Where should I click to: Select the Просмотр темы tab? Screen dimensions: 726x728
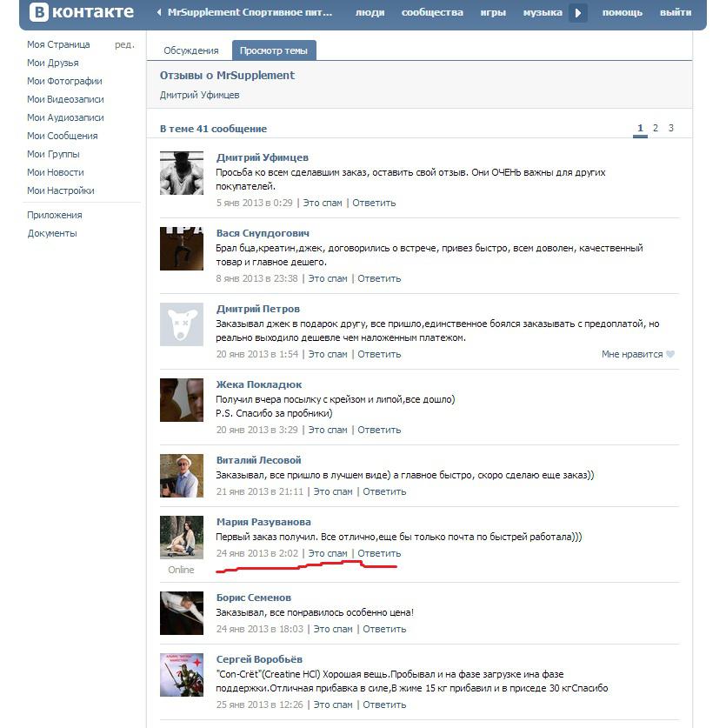coord(274,50)
